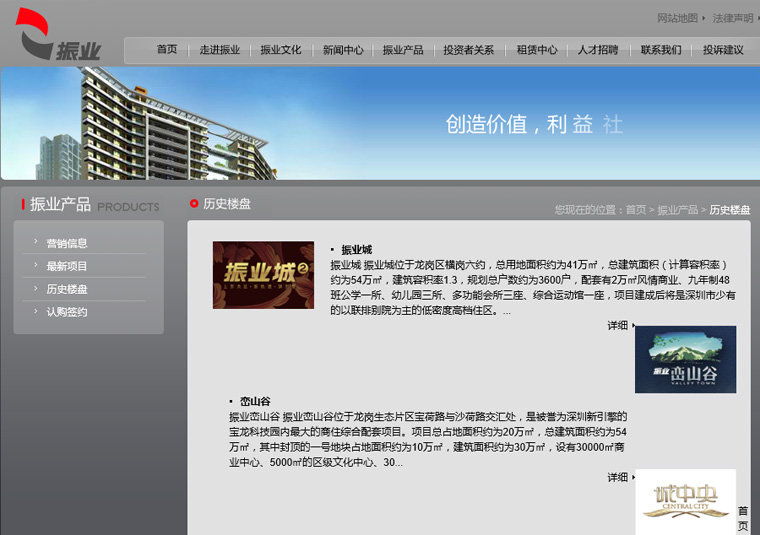Open the 法律声明 link at top right
This screenshot has height=535, width=760.
[x=732, y=18]
